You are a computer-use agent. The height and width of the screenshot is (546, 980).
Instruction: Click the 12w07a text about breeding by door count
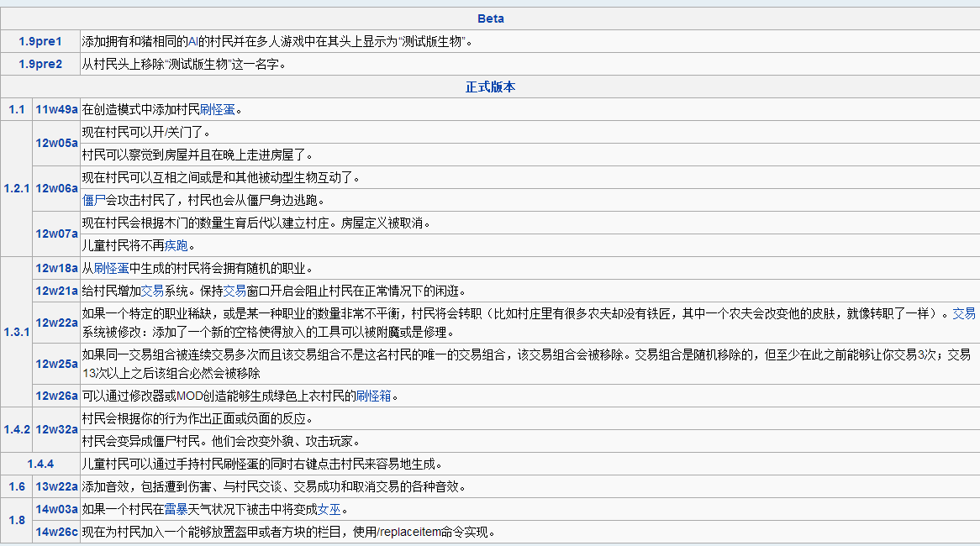[x=256, y=223]
